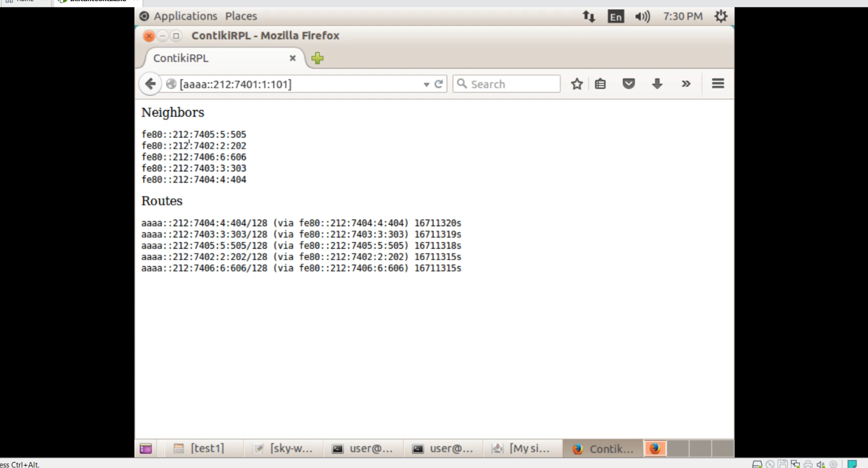Open the Downloads arrow panel
The height and width of the screenshot is (468, 868).
(657, 84)
